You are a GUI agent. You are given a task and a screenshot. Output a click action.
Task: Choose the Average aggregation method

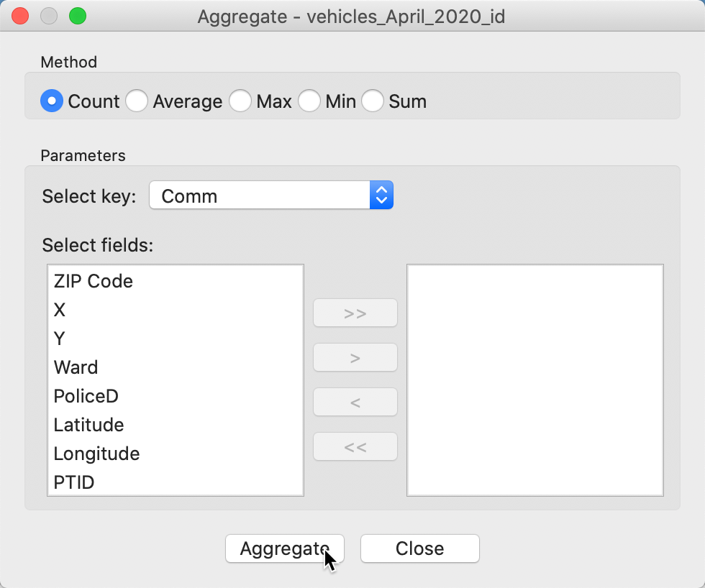click(137, 101)
